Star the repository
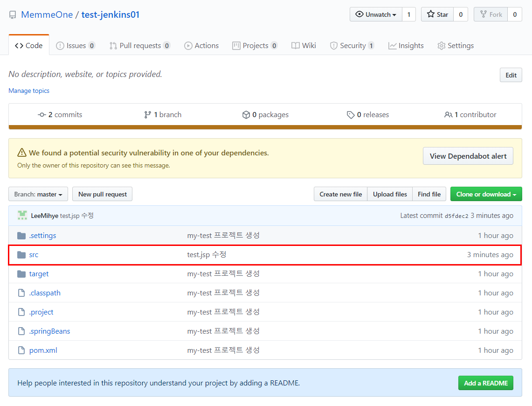Screen dimensions: 532x406 (437, 14)
